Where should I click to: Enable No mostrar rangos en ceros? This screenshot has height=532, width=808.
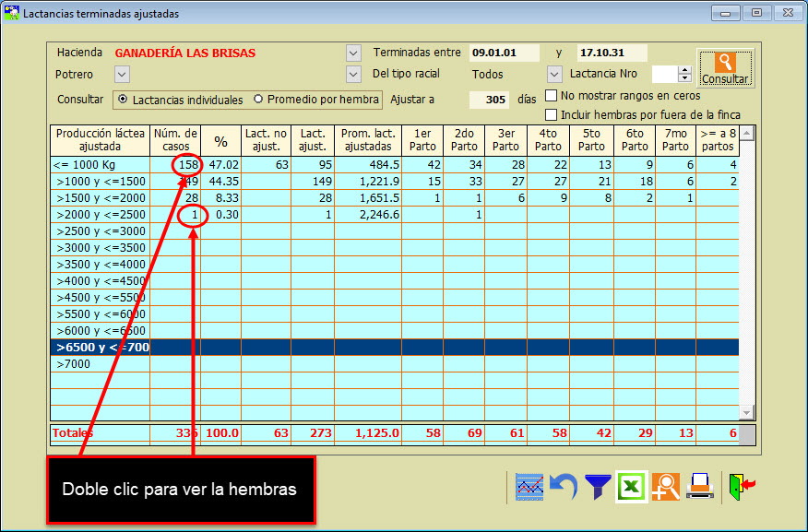[x=552, y=96]
